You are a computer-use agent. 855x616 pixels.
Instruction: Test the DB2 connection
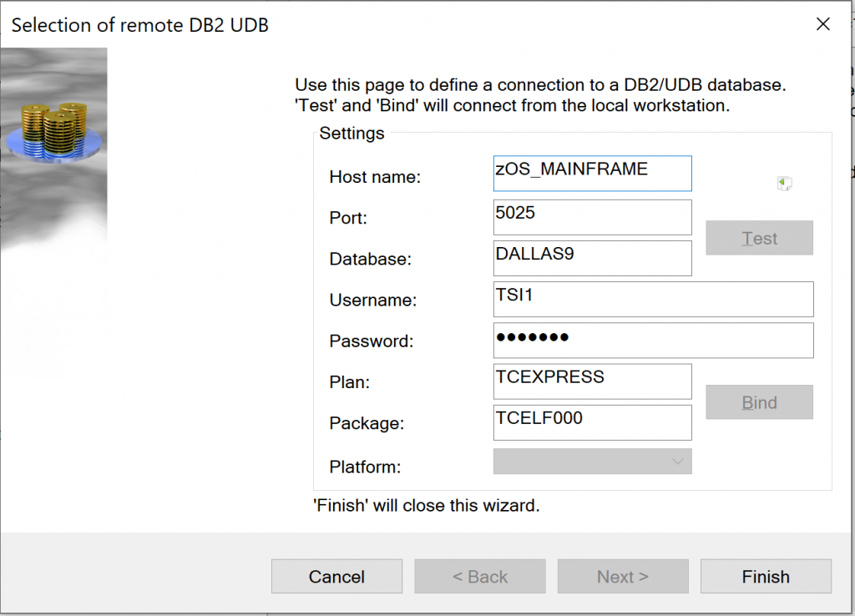[758, 237]
